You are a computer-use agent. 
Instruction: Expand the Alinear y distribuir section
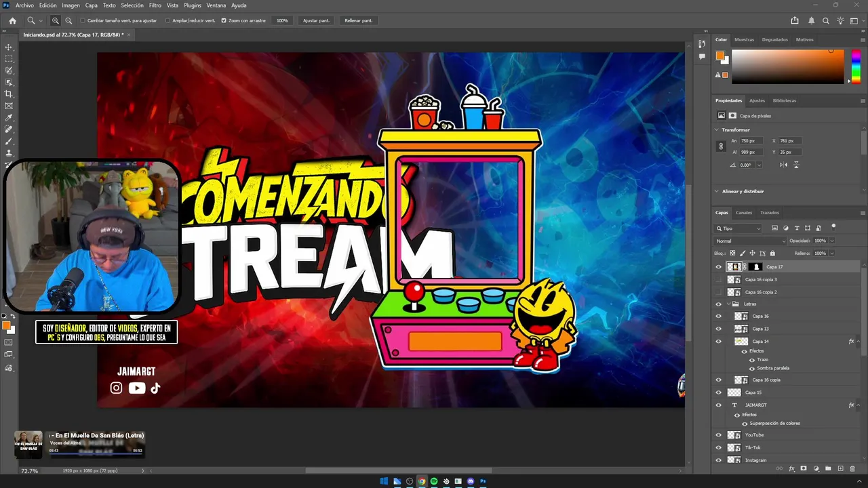pos(717,191)
